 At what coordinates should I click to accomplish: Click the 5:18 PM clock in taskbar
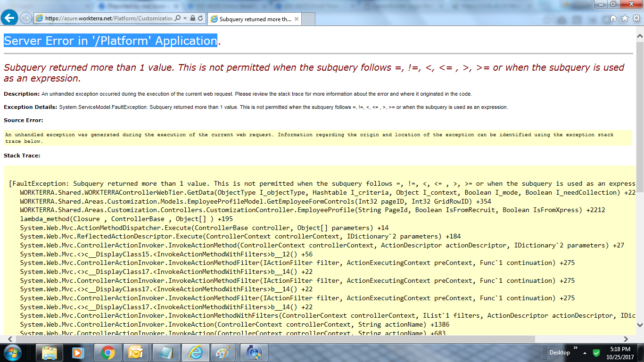pos(620,353)
